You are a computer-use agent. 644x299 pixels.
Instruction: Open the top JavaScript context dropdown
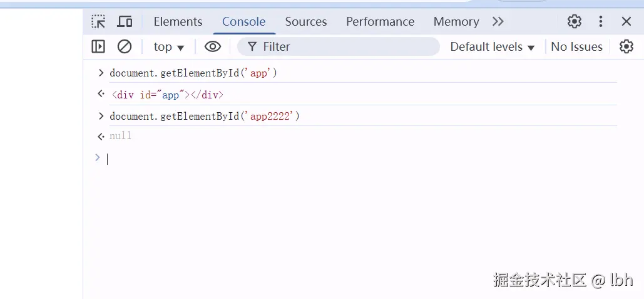(x=169, y=46)
